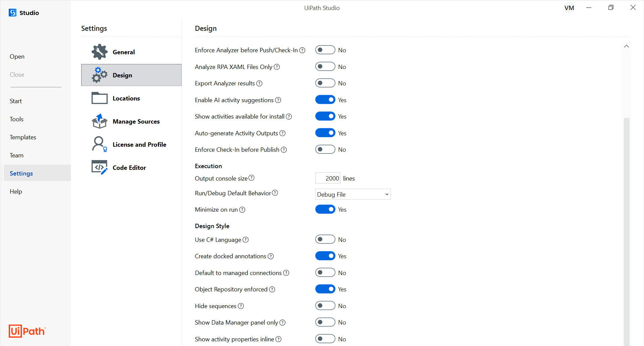
Task: Click help icon beside Export Analyzer results
Action: pos(259,83)
